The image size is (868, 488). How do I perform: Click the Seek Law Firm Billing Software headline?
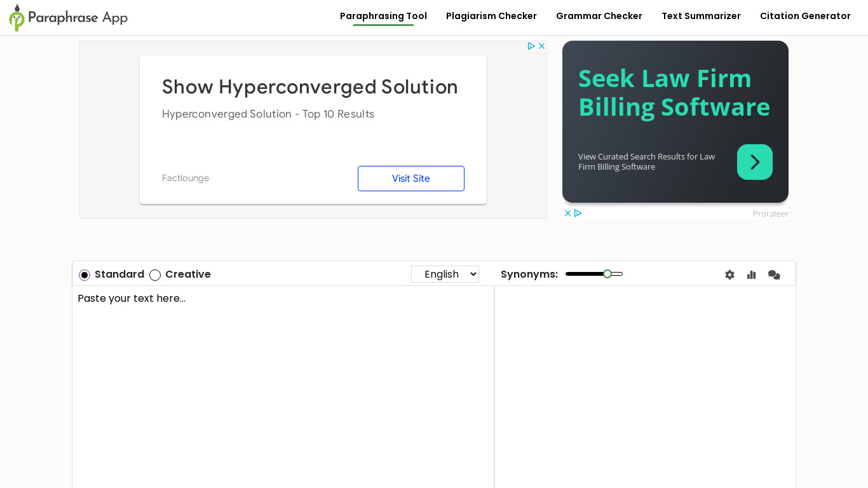[x=674, y=93]
